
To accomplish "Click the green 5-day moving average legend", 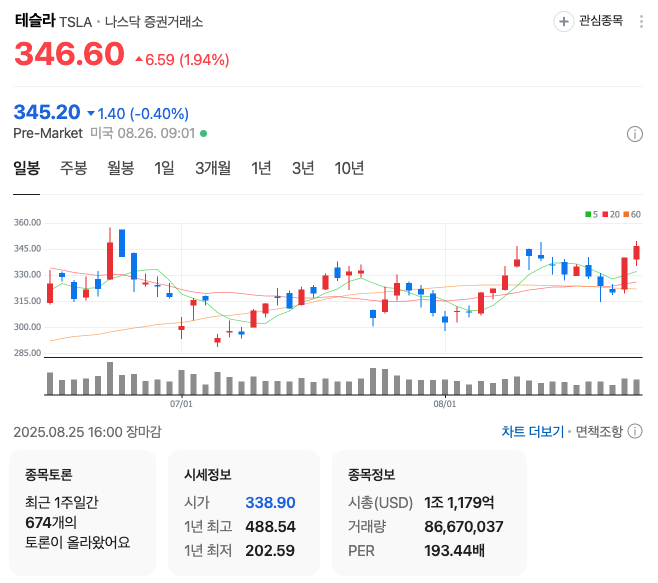I will (x=591, y=214).
